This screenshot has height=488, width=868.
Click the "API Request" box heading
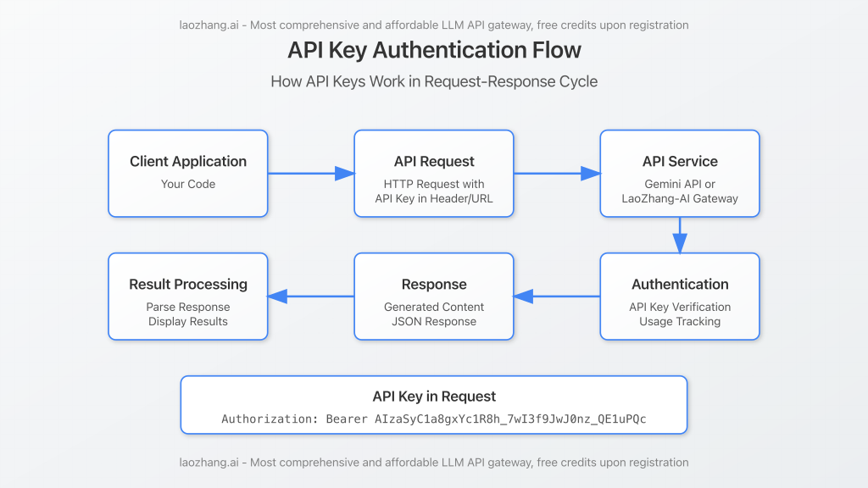tap(434, 162)
